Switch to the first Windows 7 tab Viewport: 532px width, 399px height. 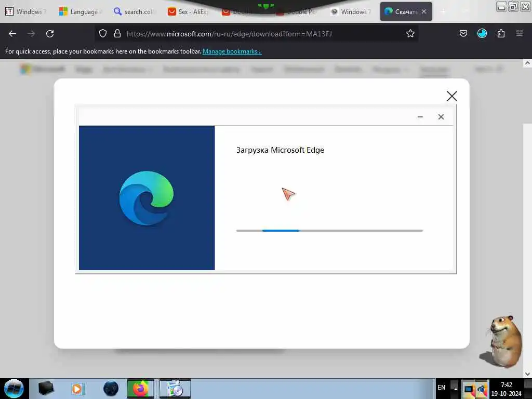coord(25,11)
